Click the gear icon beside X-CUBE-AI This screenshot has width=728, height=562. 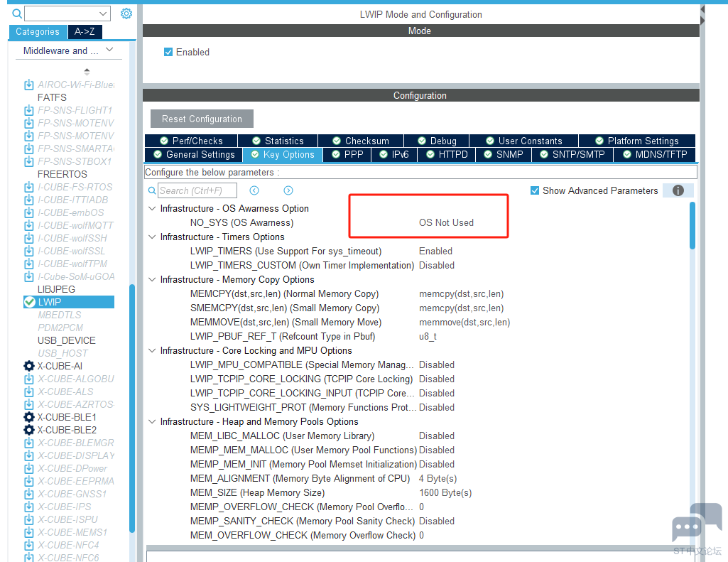click(x=29, y=366)
